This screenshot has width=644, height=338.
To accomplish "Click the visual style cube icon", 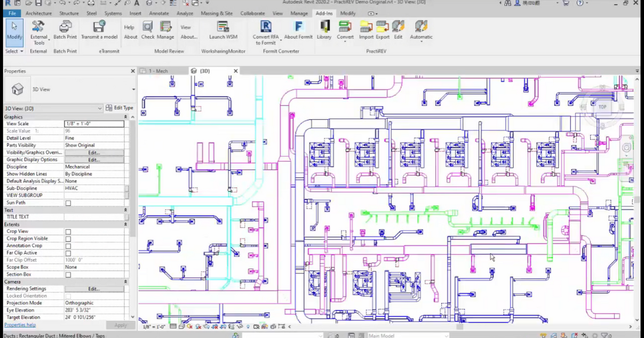I will click(x=182, y=326).
